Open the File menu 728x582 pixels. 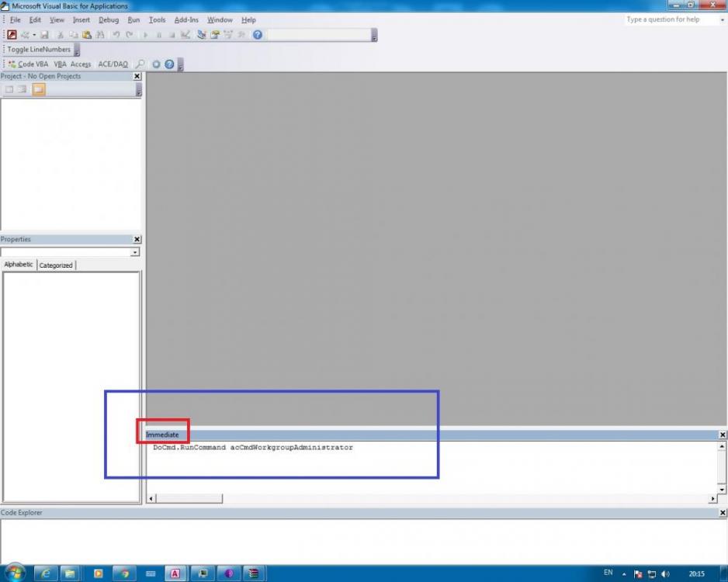(x=16, y=20)
